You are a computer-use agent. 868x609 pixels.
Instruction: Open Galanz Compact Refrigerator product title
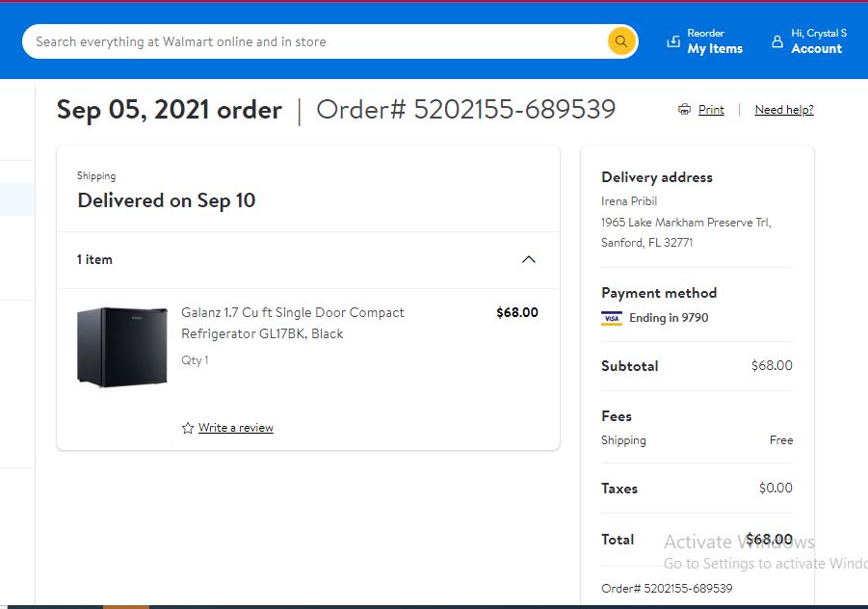292,323
